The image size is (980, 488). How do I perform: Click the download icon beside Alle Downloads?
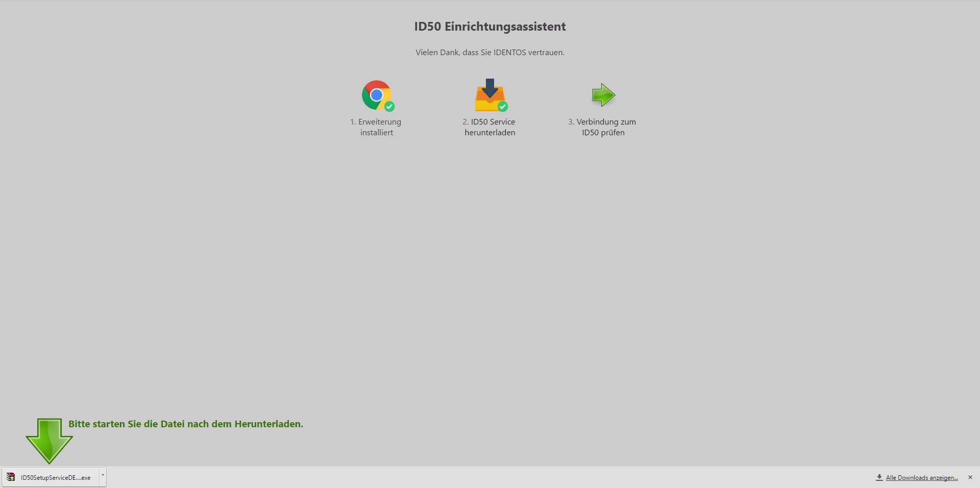click(879, 477)
